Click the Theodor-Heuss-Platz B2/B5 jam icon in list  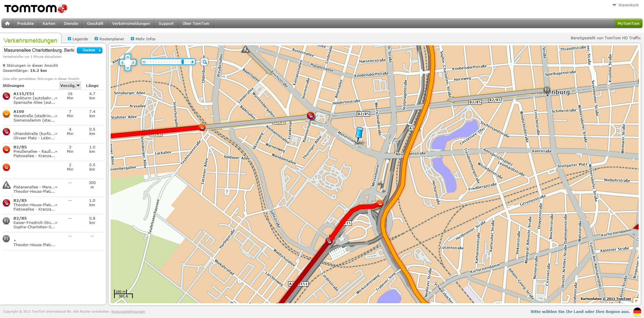(x=6, y=203)
